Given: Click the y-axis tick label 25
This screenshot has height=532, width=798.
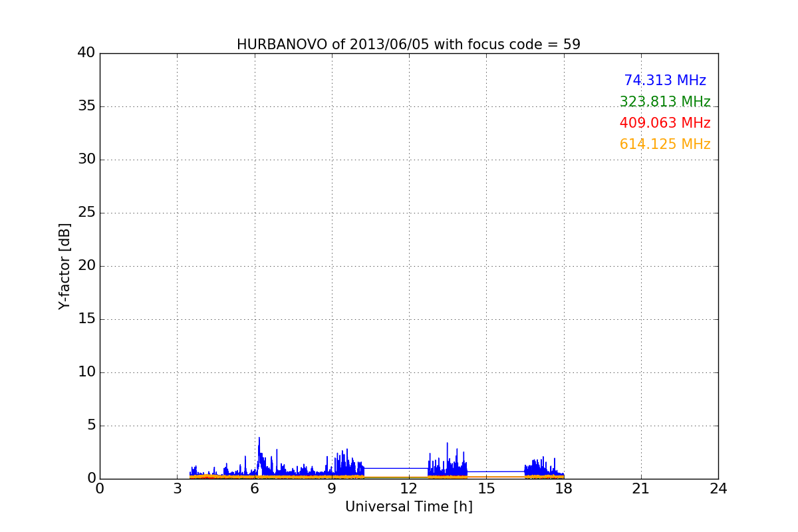Looking at the screenshot, I should [86, 213].
